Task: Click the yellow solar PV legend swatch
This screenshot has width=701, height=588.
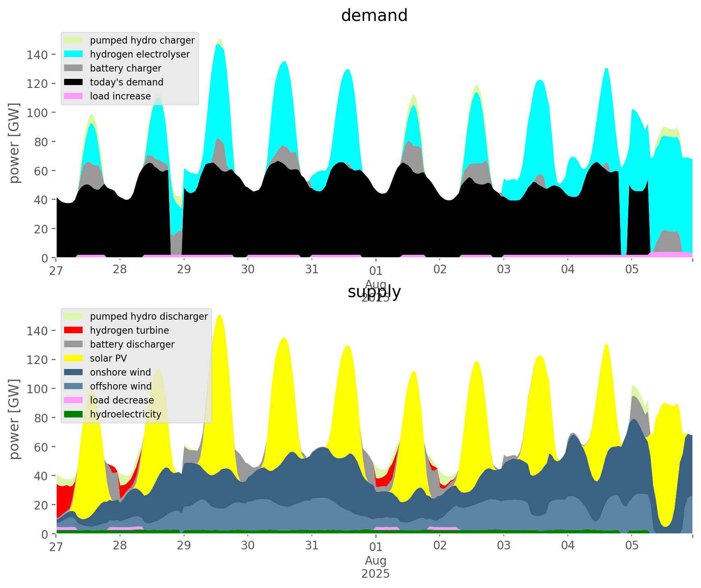Action: pyautogui.click(x=74, y=358)
